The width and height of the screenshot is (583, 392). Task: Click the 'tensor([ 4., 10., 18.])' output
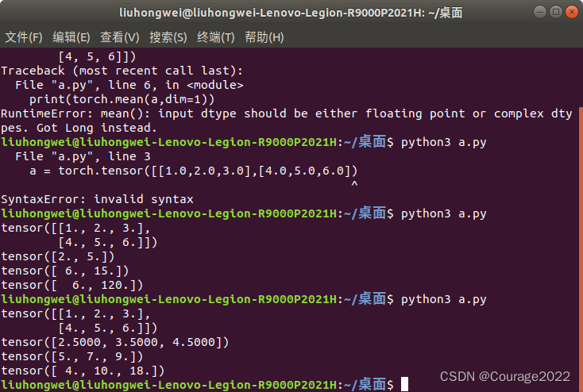coord(83,371)
